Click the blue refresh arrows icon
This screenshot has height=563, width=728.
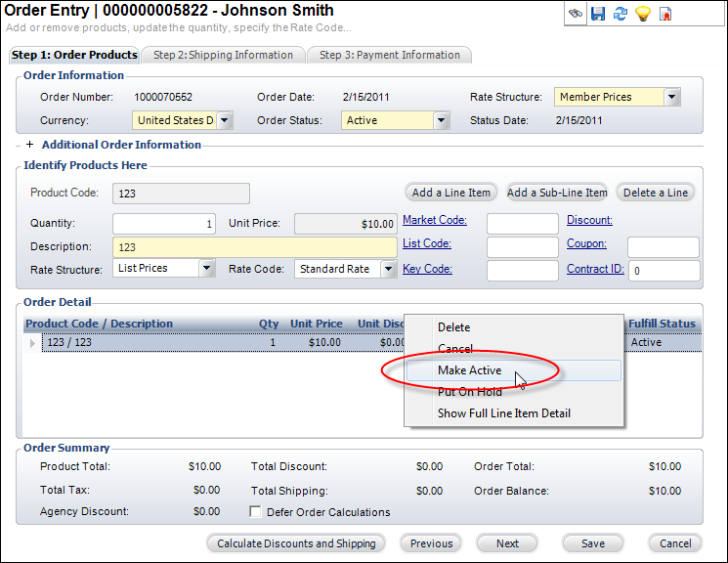pyautogui.click(x=620, y=14)
